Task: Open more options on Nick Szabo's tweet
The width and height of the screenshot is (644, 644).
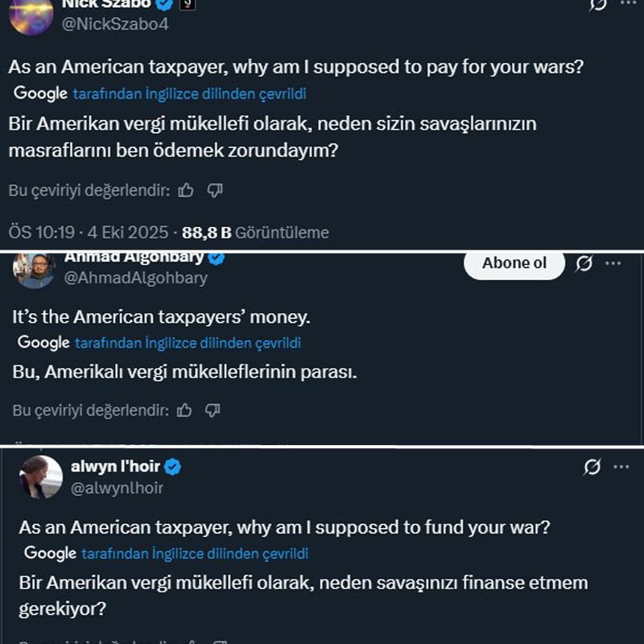Action: (x=626, y=4)
